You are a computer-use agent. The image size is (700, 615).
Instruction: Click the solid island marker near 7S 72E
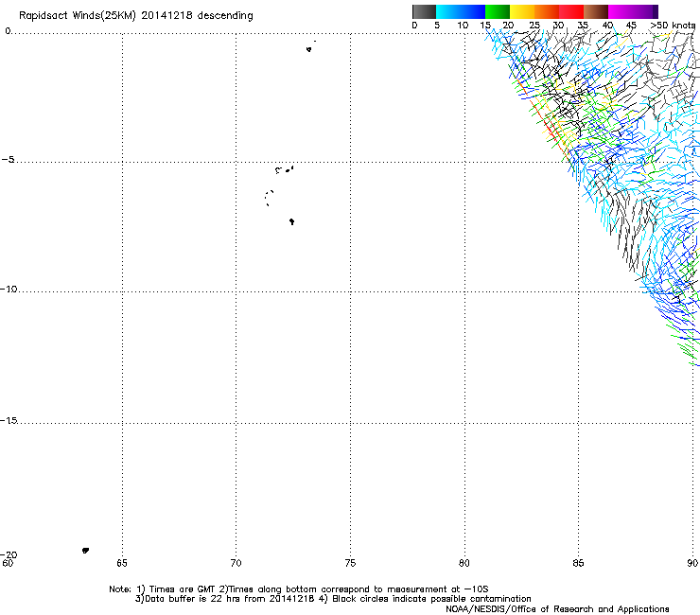291,221
